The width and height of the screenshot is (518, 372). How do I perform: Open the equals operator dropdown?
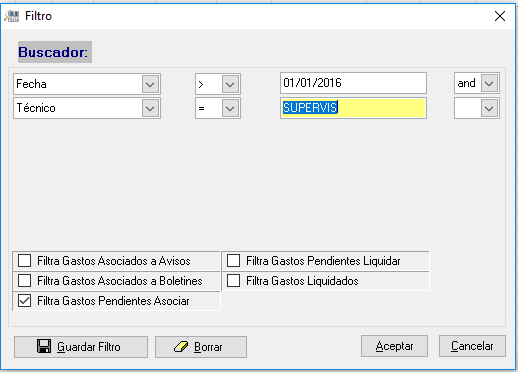230,108
